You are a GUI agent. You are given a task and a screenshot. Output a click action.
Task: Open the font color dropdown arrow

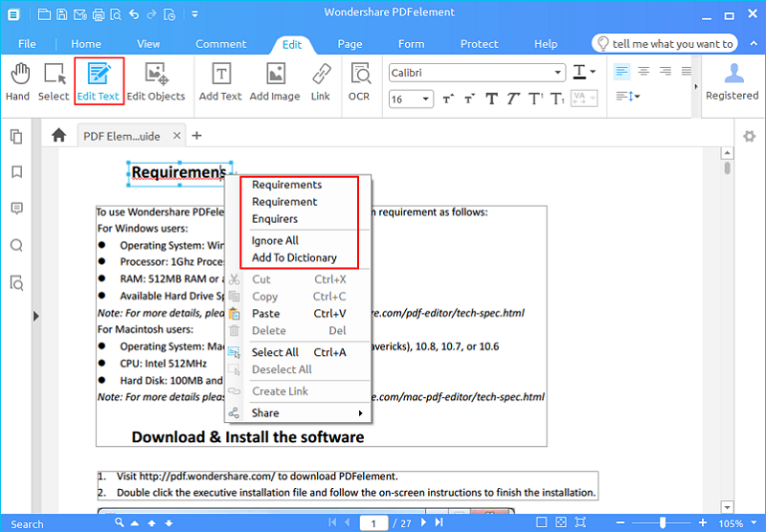coord(593,72)
